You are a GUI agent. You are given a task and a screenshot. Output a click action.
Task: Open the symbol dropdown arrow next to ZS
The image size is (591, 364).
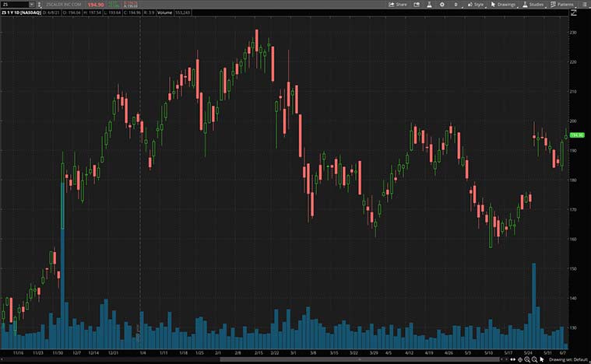[32, 4]
